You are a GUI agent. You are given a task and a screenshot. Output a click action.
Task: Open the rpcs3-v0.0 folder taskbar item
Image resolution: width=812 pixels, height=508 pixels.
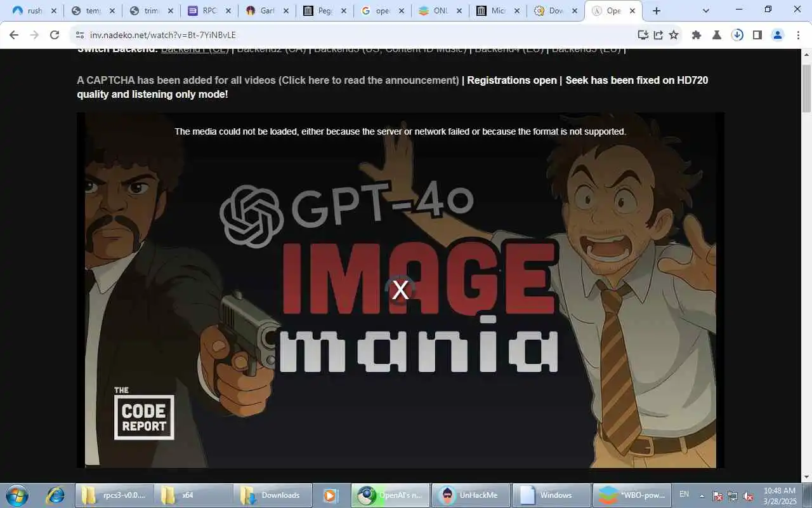pyautogui.click(x=115, y=495)
